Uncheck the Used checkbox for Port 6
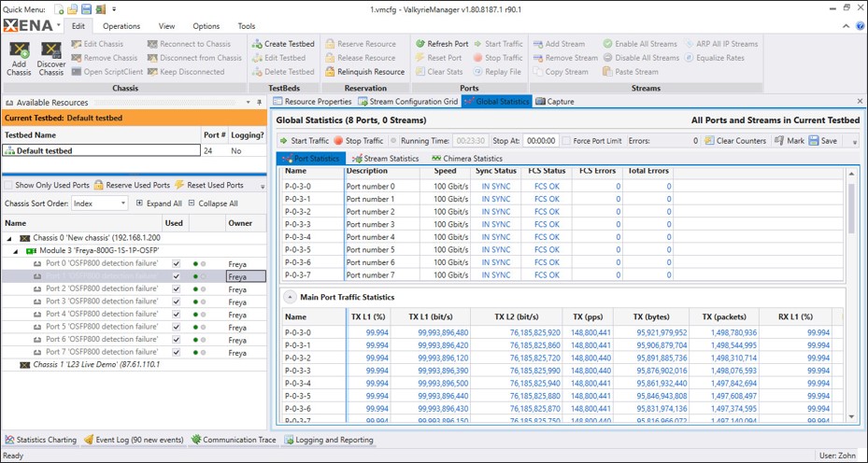 coord(176,340)
